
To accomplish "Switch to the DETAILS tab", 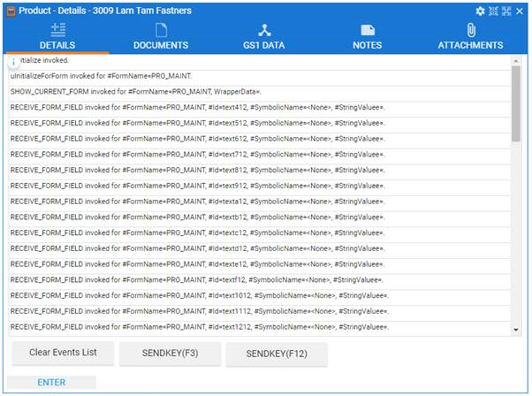I will [x=57, y=36].
